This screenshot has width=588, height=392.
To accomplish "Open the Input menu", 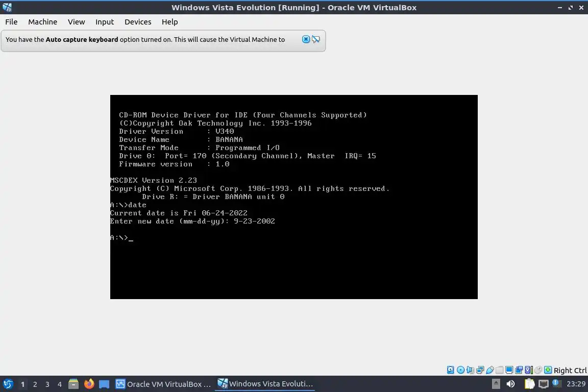I will [105, 22].
